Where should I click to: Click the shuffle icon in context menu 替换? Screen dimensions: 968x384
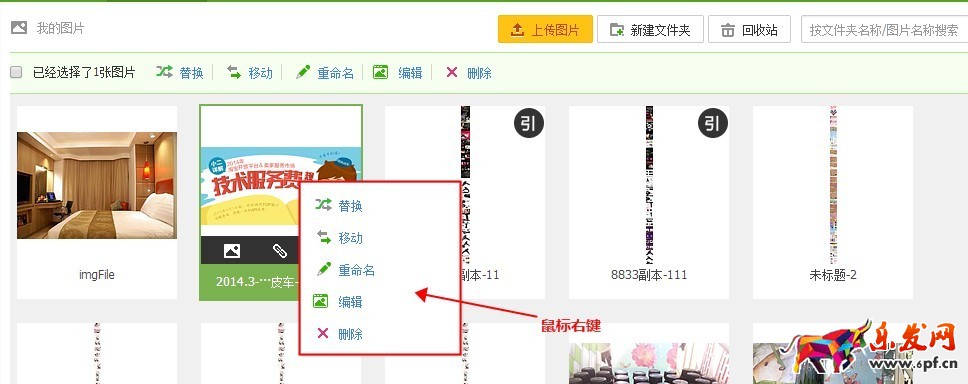323,205
